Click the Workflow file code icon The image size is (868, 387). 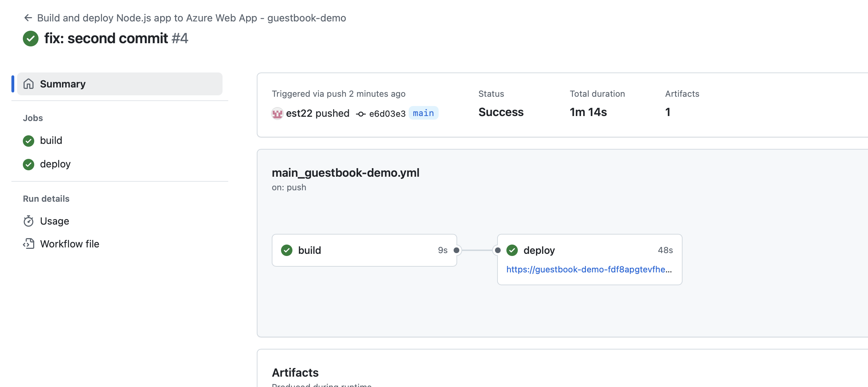(29, 244)
